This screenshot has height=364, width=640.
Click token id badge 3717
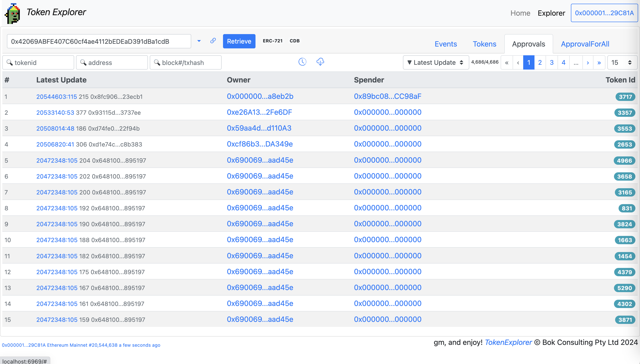pyautogui.click(x=625, y=97)
